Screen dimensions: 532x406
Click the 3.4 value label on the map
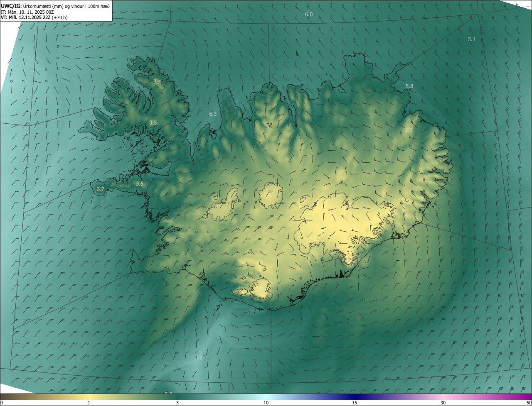point(157,81)
